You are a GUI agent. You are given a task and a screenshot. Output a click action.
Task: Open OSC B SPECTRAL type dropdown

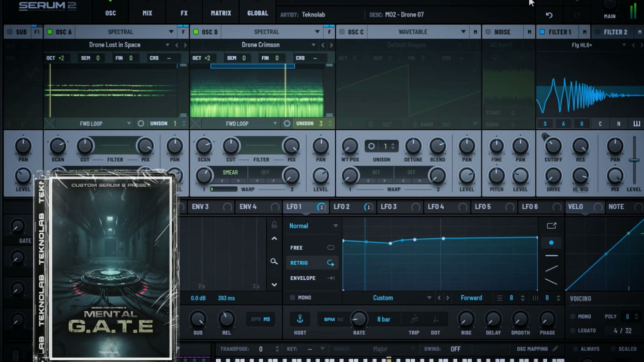273,32
